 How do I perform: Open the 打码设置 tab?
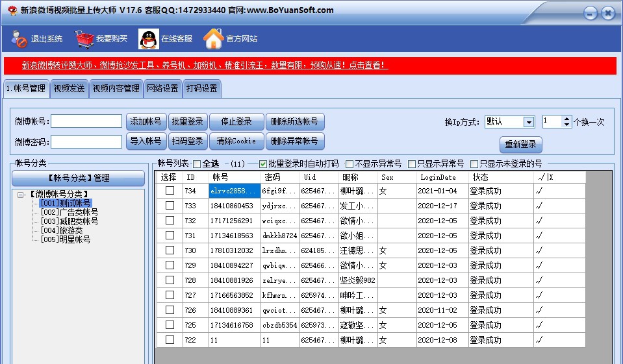pyautogui.click(x=202, y=88)
